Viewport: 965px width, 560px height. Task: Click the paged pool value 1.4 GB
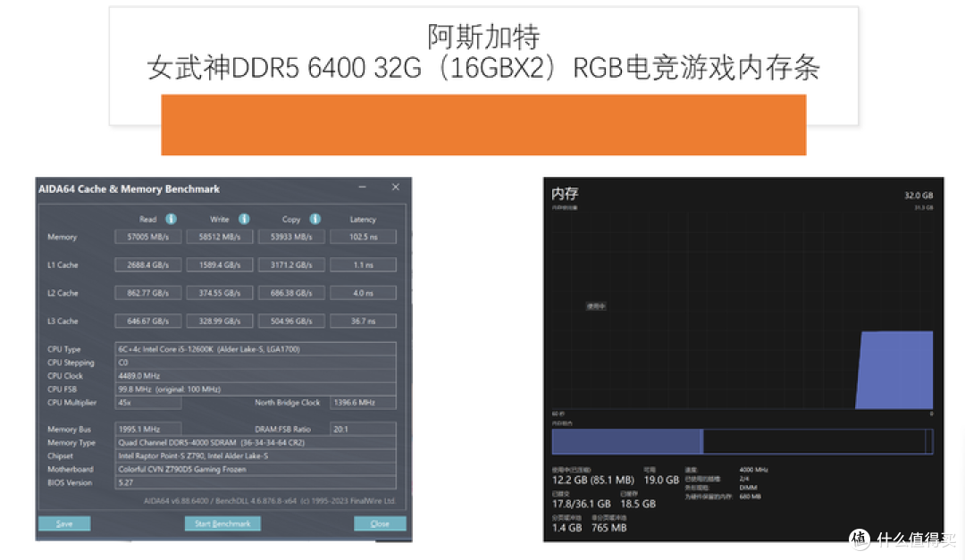[x=566, y=528]
